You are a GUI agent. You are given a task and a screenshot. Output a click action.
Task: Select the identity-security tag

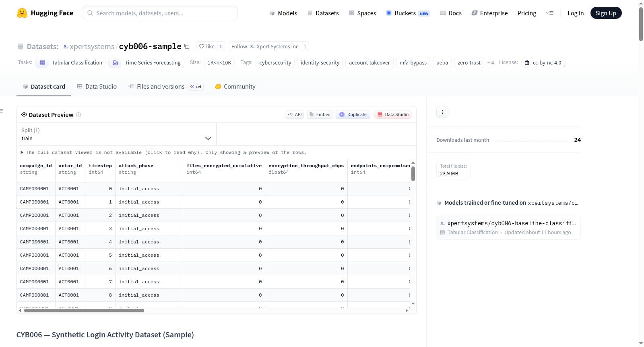pos(320,62)
